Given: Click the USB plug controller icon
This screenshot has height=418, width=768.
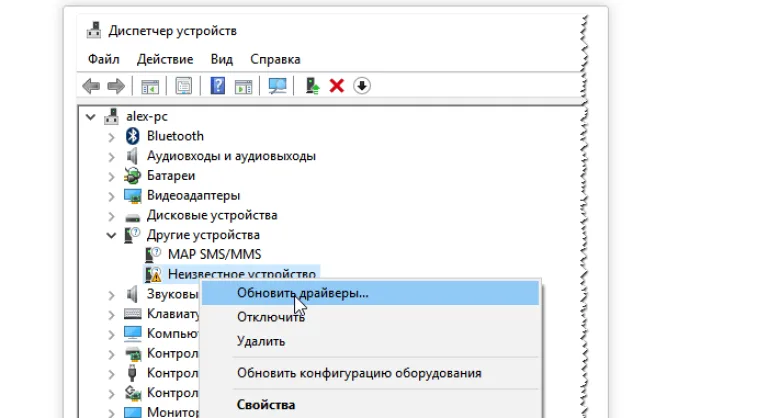Looking at the screenshot, I should pyautogui.click(x=132, y=373).
